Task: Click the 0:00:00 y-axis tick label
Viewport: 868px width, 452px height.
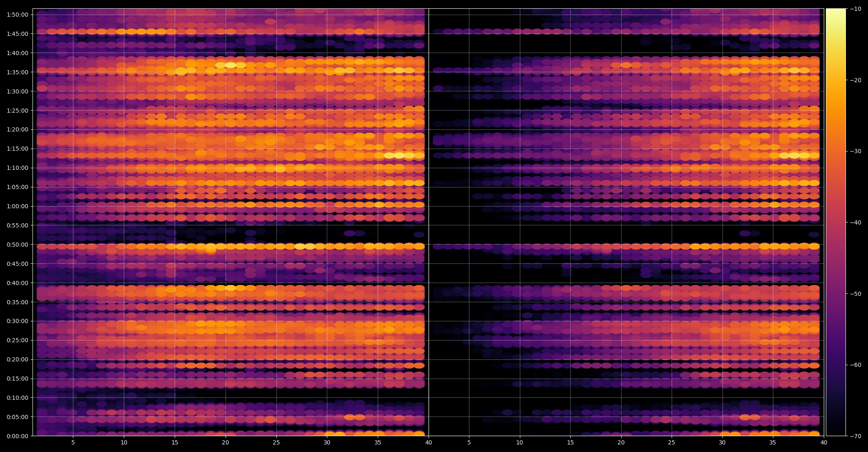Action: pyautogui.click(x=18, y=436)
